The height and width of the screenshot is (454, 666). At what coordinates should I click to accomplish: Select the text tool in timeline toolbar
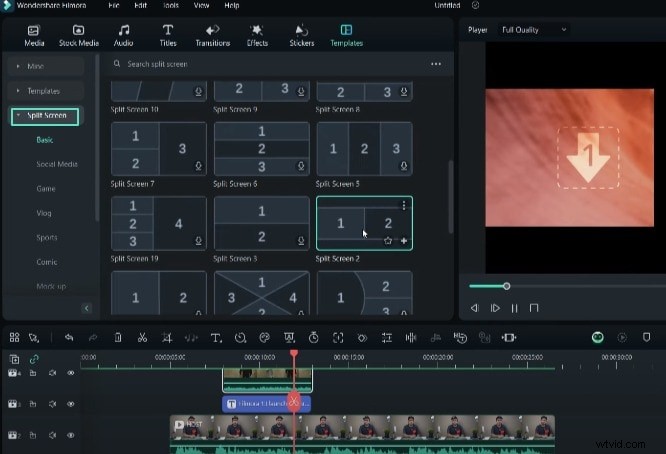216,338
